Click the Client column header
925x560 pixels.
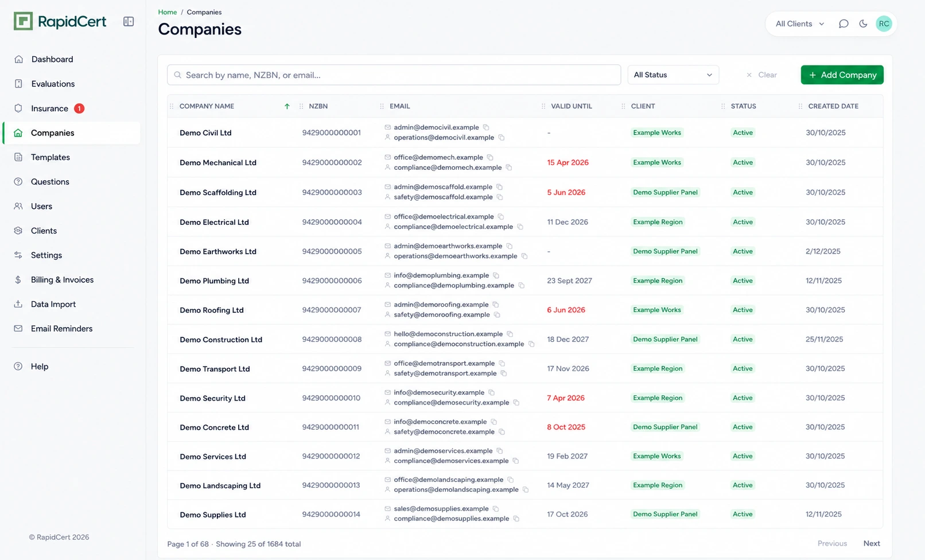pyautogui.click(x=643, y=106)
